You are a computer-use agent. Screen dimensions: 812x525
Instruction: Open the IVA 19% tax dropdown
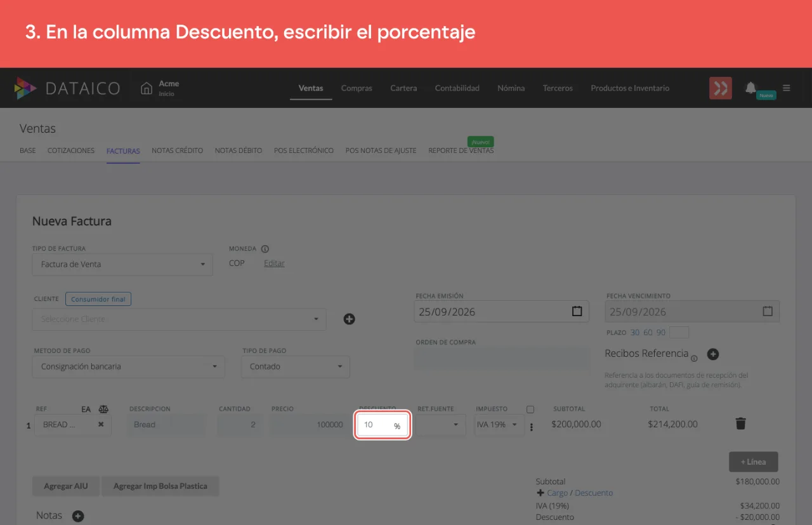(x=499, y=425)
